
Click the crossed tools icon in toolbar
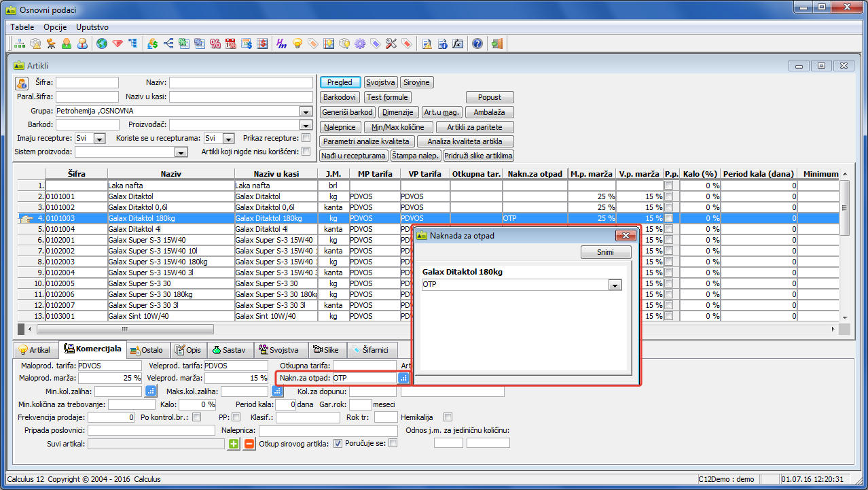(x=391, y=43)
